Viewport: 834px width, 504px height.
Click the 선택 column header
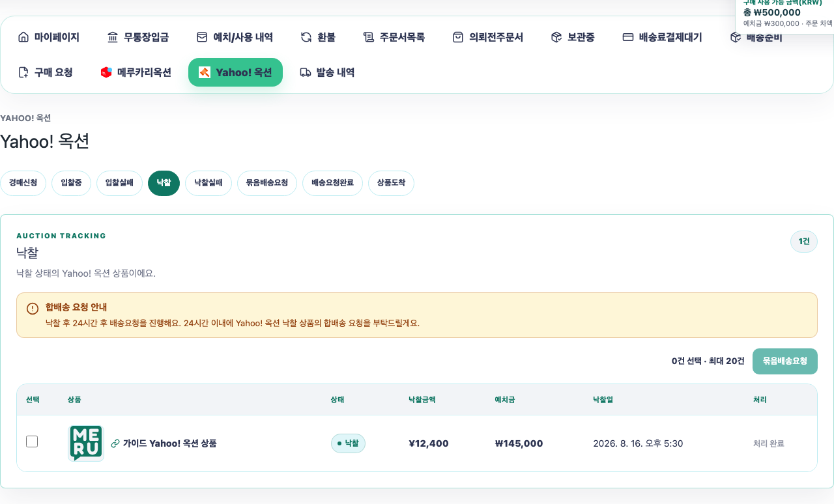coord(33,400)
